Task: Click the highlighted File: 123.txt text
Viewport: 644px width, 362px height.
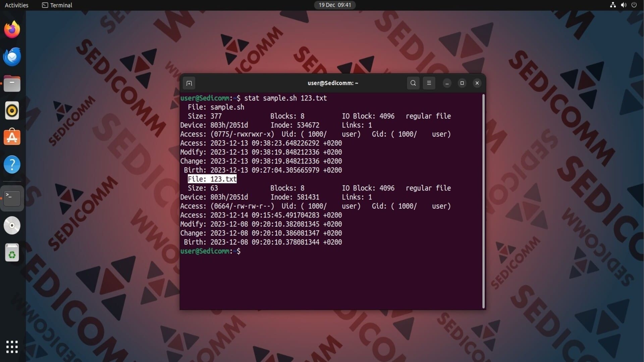Action: pos(212,179)
